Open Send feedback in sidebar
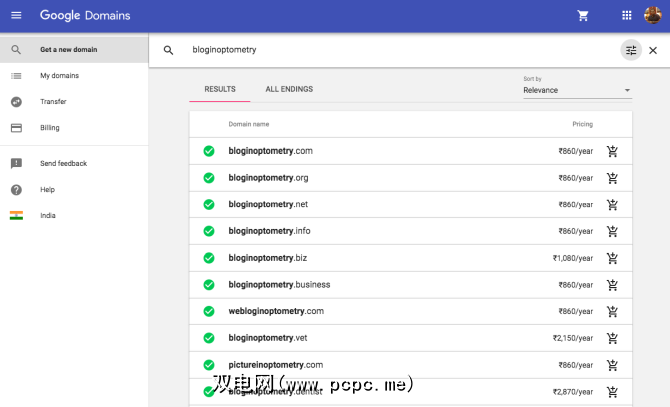 click(x=74, y=163)
